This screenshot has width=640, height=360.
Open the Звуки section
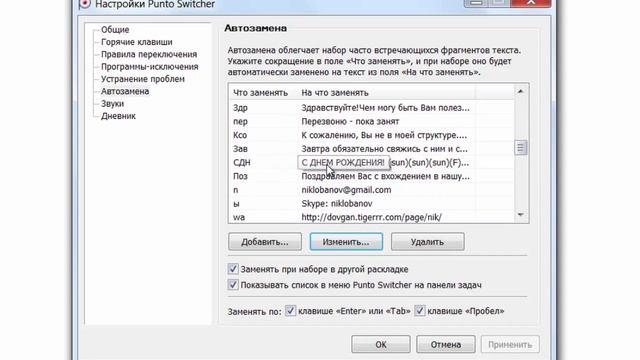112,104
